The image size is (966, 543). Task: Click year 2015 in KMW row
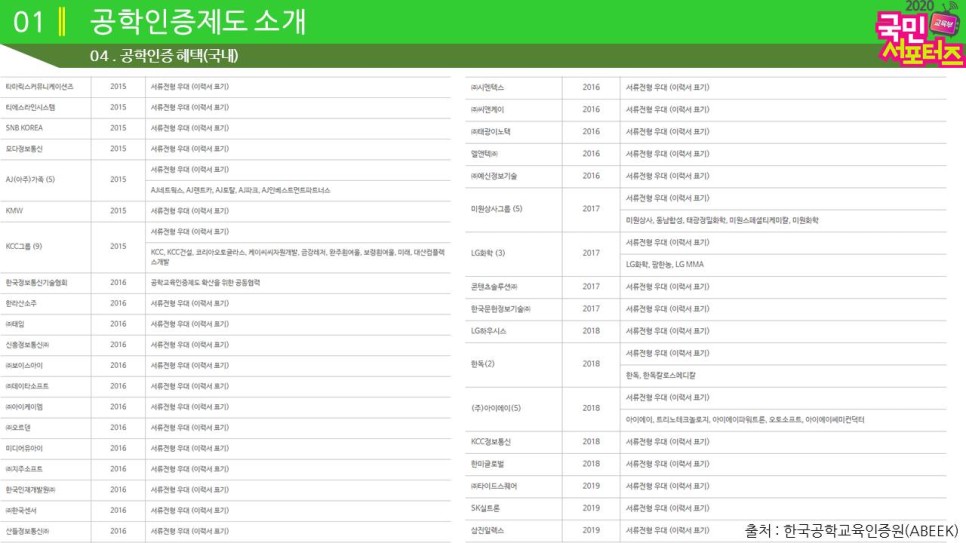pos(118,210)
